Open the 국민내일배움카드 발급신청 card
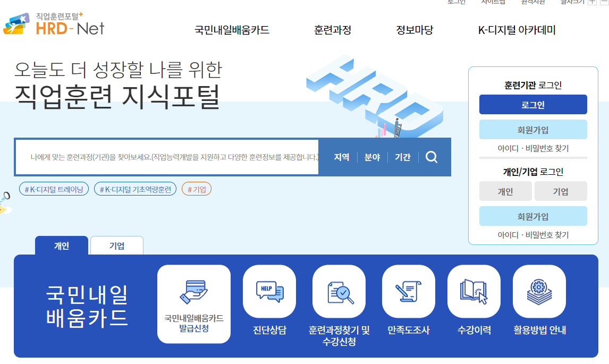Screen dimensions: 609x364 (x=194, y=304)
